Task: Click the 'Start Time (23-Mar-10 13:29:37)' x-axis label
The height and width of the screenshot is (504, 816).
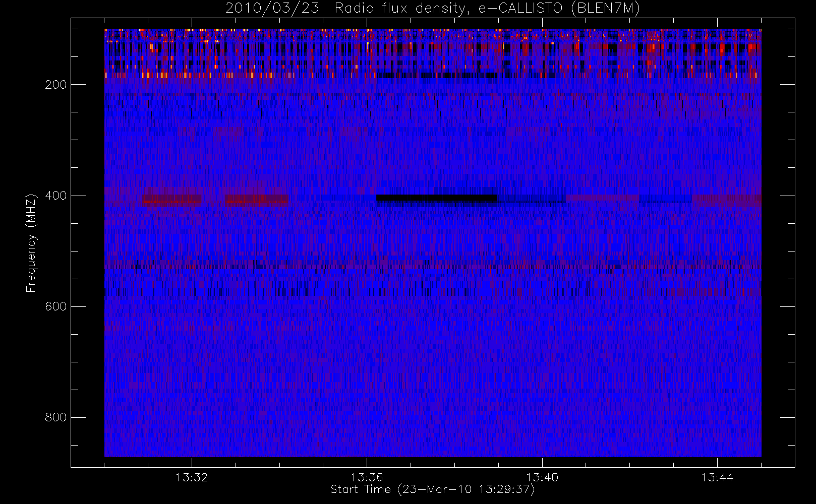Action: [x=432, y=489]
